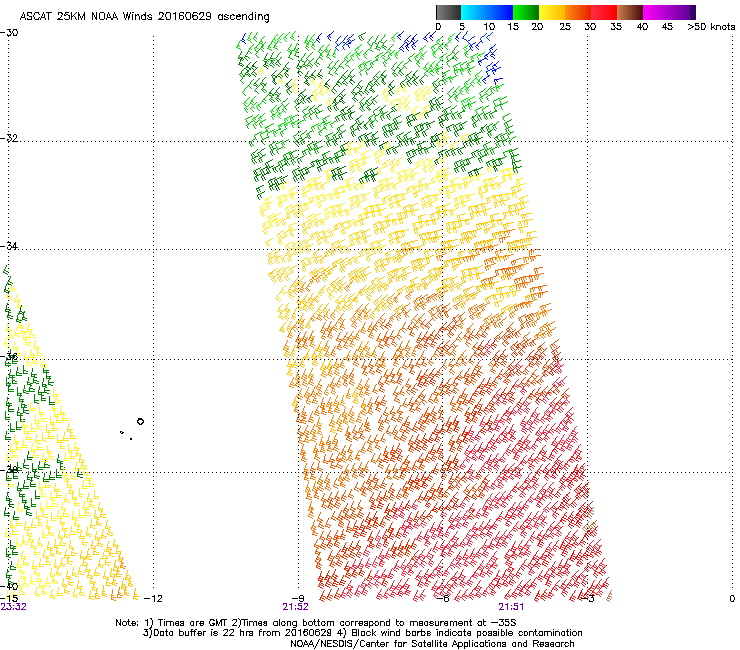Click the magenta-purple 40-50 knots legend segment
Viewport: 740px width, 650px height.
669,12
